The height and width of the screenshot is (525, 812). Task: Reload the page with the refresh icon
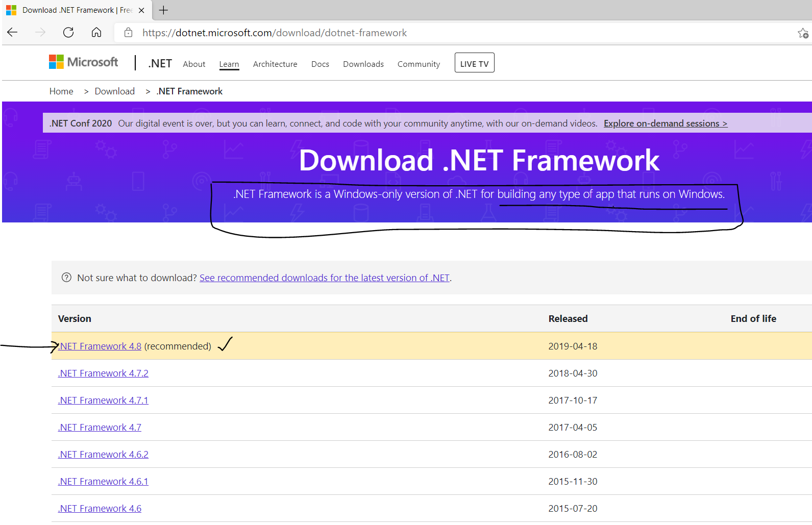click(68, 33)
